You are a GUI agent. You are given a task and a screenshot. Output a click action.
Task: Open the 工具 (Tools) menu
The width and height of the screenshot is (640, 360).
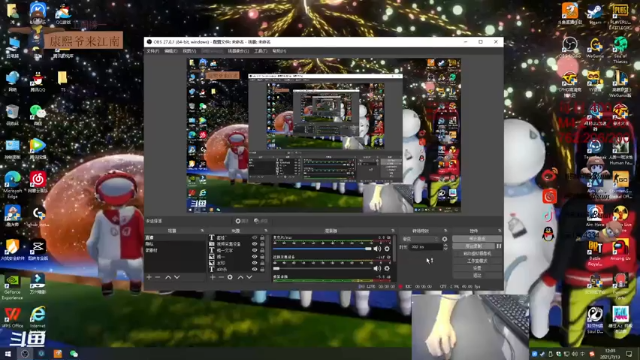tap(260, 51)
